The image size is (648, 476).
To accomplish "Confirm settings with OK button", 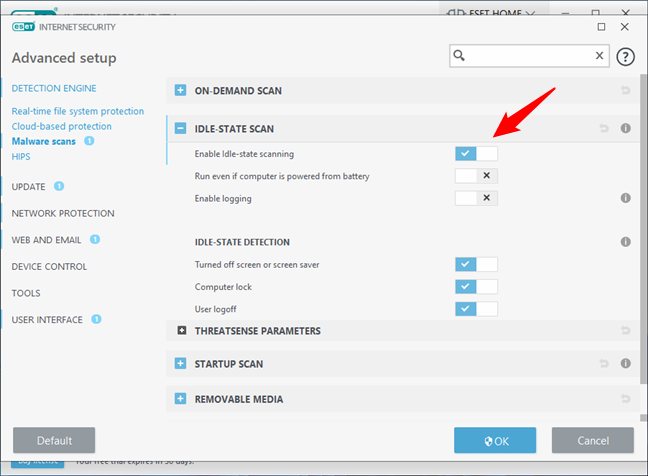I will [x=495, y=440].
